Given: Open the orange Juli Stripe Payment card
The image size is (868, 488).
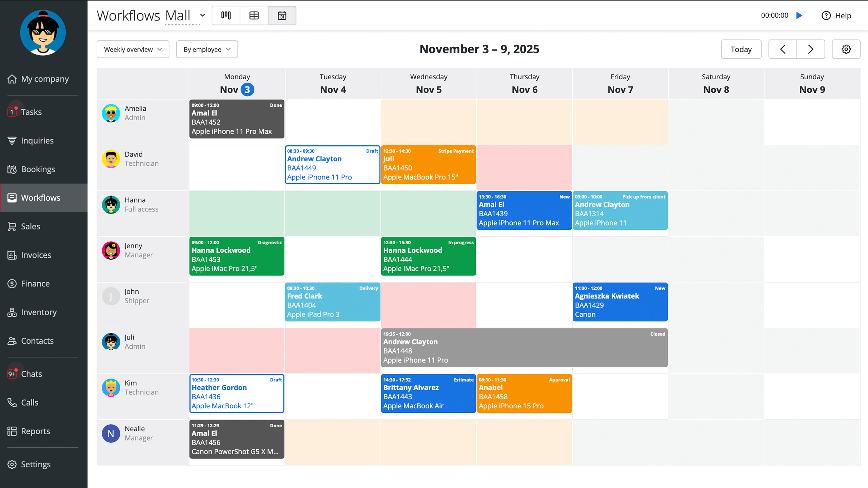Looking at the screenshot, I should (428, 165).
